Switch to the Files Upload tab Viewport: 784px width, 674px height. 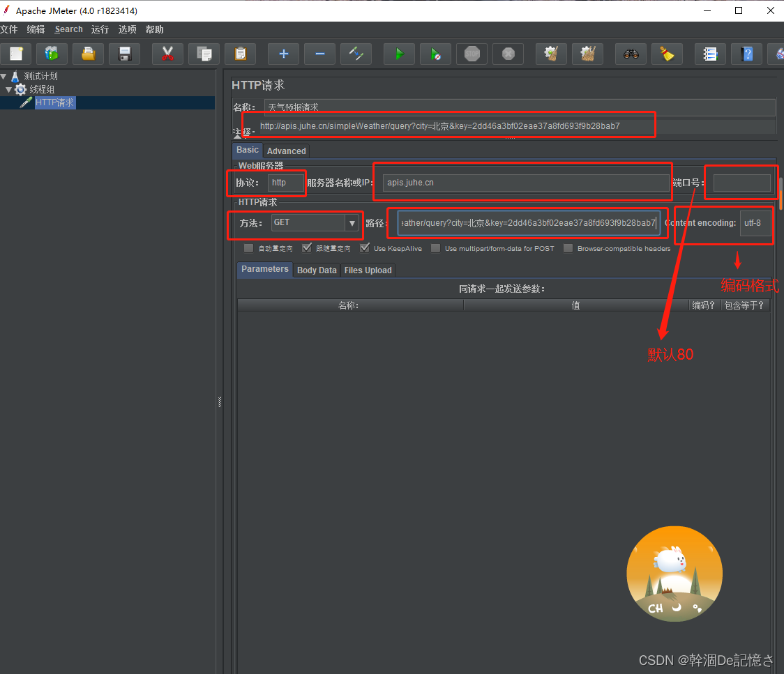368,270
